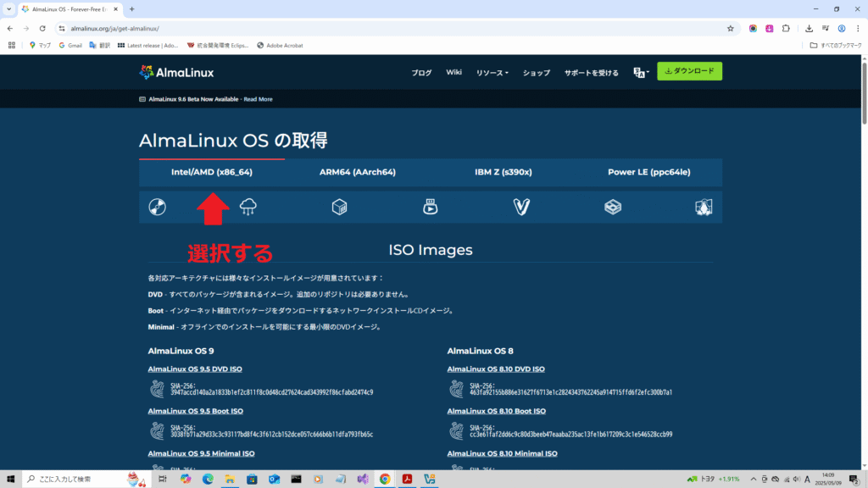Go back to previous page
868x488 pixels.
click(10, 28)
